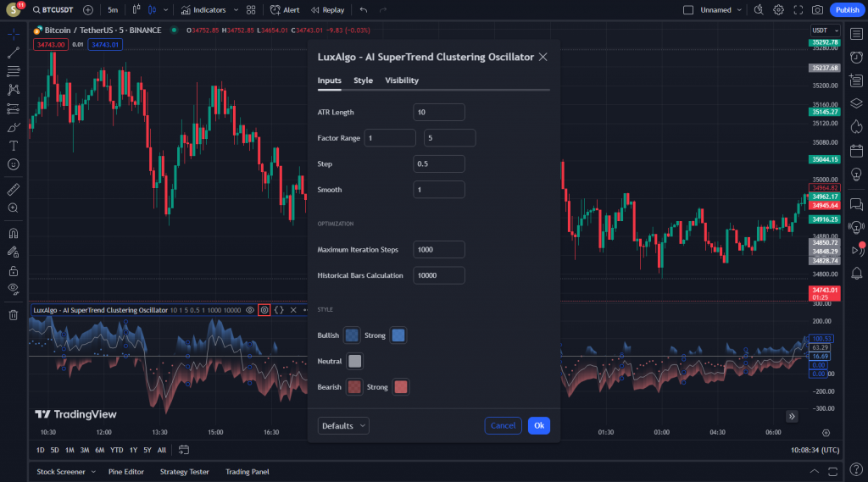Open the forecasting and measurement tools
The width and height of the screenshot is (868, 482).
(14, 108)
